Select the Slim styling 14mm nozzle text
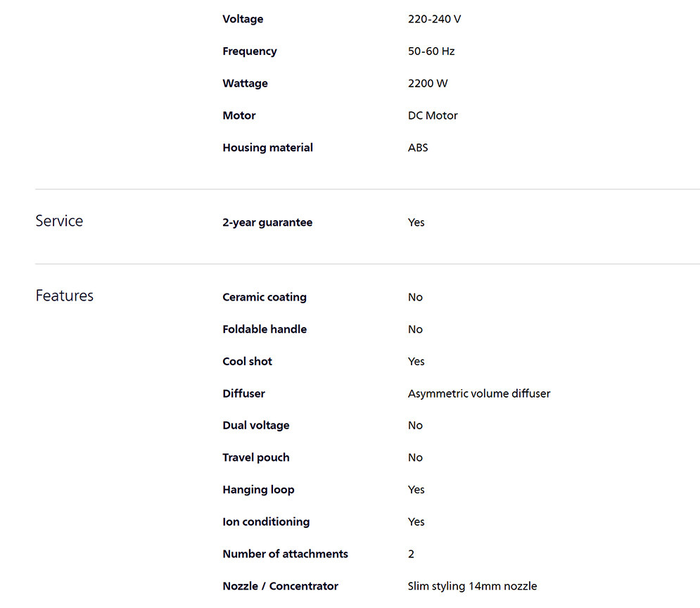The height and width of the screenshot is (608, 700). click(472, 586)
